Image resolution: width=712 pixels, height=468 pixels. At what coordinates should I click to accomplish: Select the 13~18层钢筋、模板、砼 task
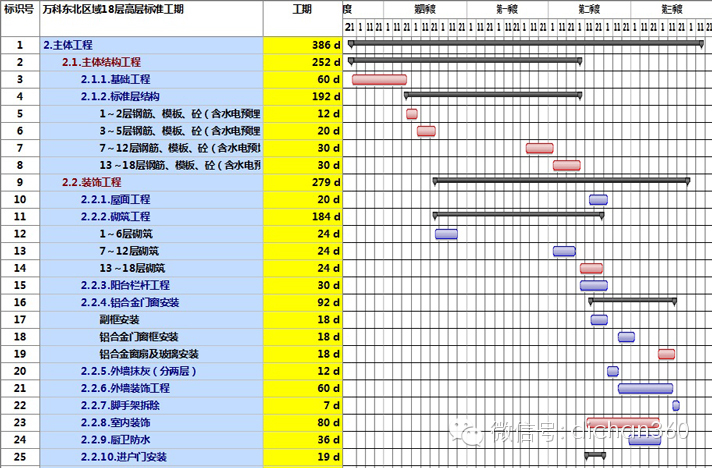pyautogui.click(x=180, y=165)
